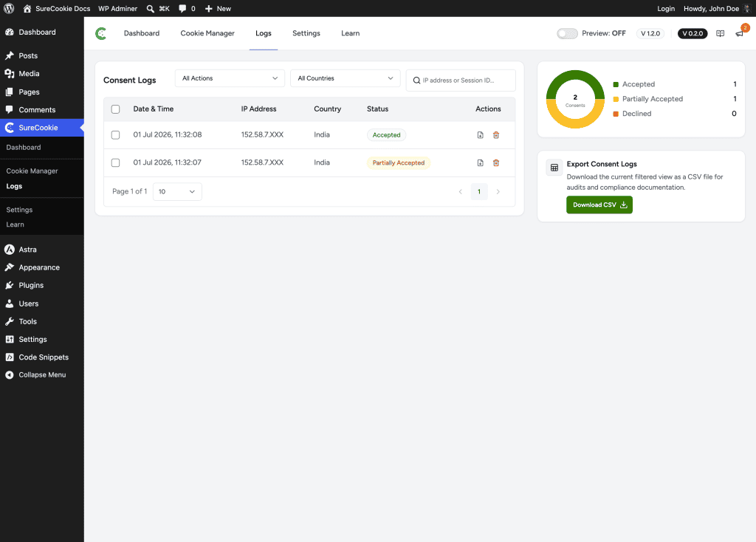The image size is (756, 542).
Task: Click the consent donut chart
Action: tap(575, 100)
